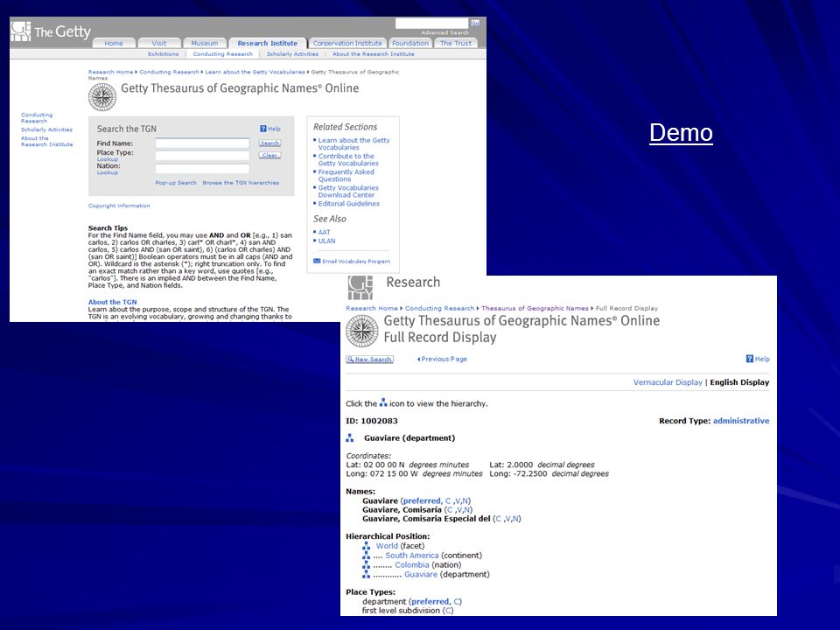Click the question-mark Help icon on the Full Record Display
Viewport: 840px width, 630px height.
(750, 359)
